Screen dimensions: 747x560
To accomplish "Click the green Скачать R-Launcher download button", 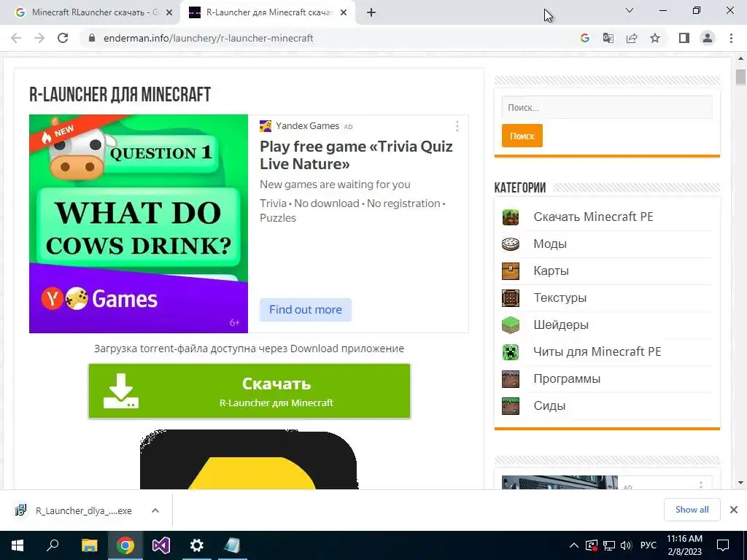I will click(249, 391).
